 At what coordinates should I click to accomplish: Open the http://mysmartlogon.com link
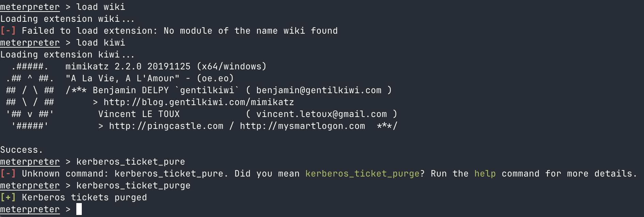[302, 126]
